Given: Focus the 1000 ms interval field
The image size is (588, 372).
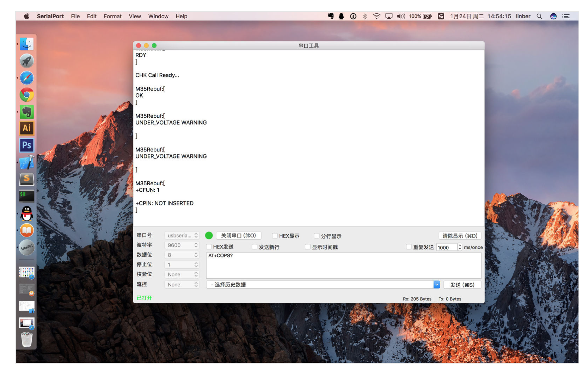Looking at the screenshot, I should point(447,247).
